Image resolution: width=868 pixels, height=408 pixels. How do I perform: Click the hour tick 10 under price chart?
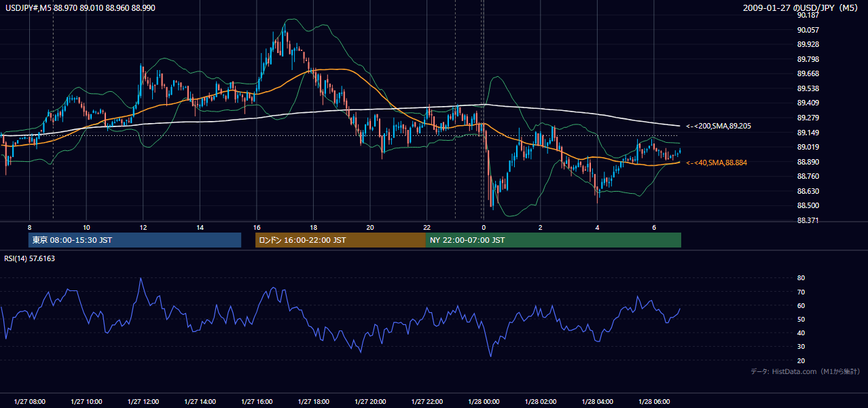[x=86, y=227]
